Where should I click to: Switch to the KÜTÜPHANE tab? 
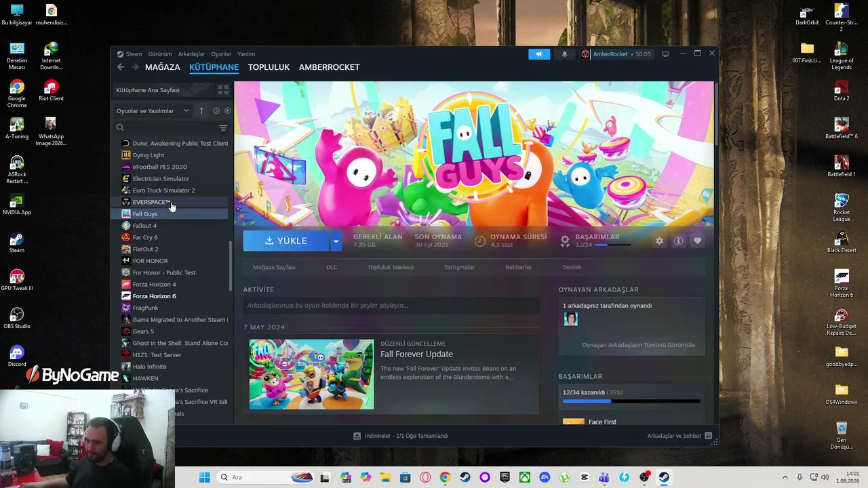(214, 67)
